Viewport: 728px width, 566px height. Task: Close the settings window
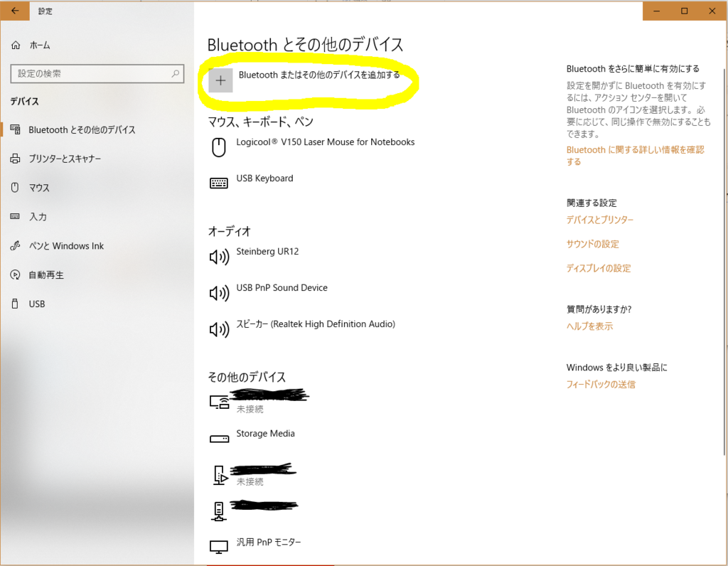[712, 11]
